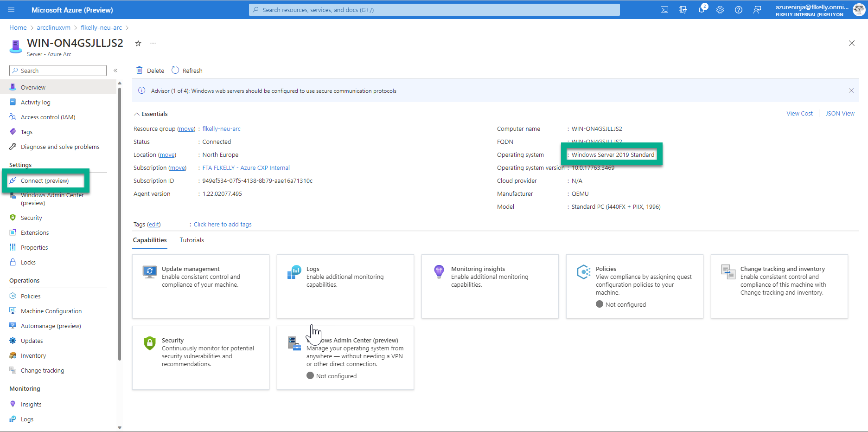
Task: Open the more options ellipsis next to title
Action: [153, 43]
